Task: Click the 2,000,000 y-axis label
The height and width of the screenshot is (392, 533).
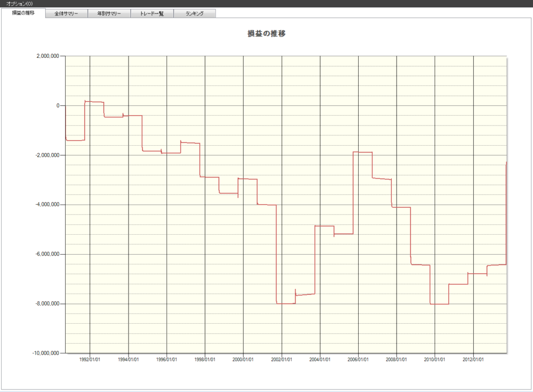Action: click(47, 56)
